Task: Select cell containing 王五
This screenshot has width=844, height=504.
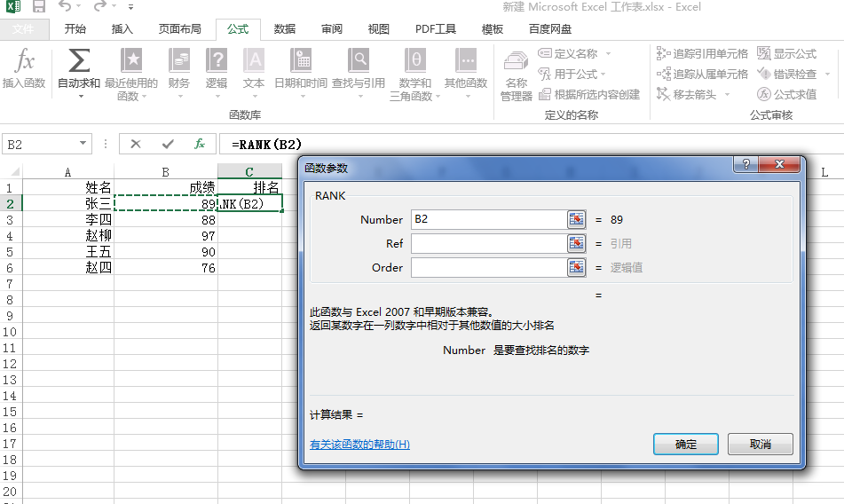Action: [68, 252]
